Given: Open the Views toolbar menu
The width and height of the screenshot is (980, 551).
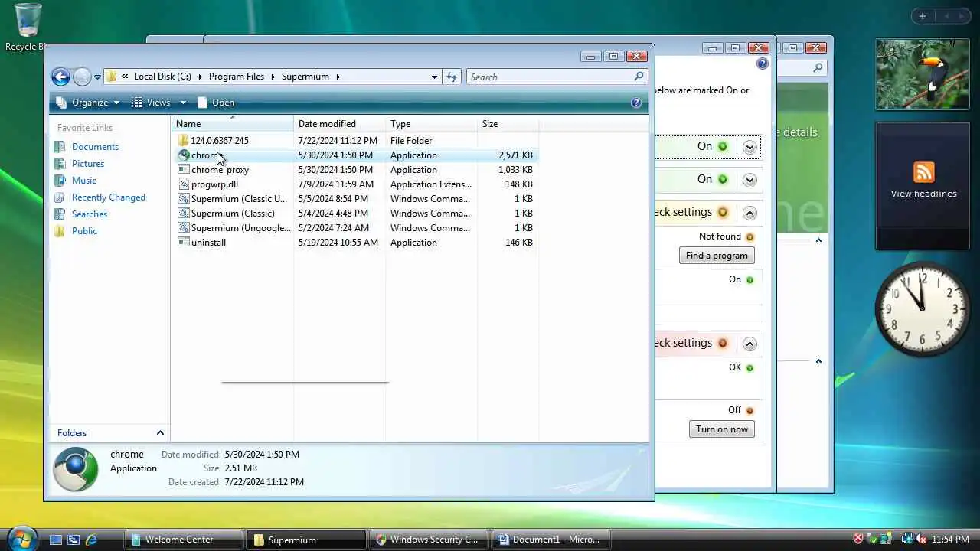Looking at the screenshot, I should pyautogui.click(x=151, y=103).
